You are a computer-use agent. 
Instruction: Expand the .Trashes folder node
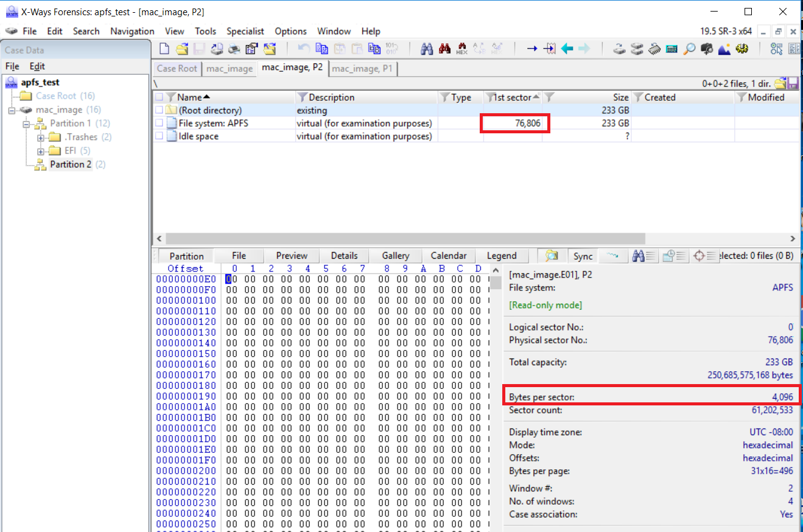41,137
